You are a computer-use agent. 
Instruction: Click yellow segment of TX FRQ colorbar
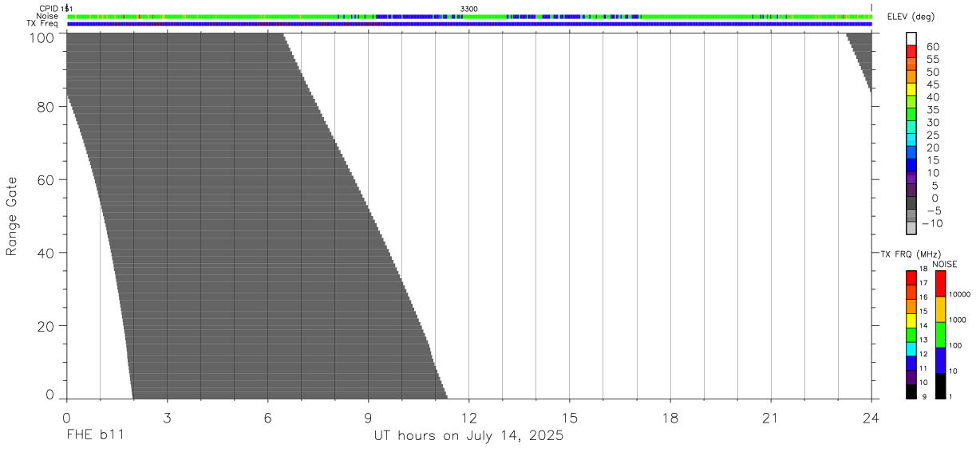point(911,320)
